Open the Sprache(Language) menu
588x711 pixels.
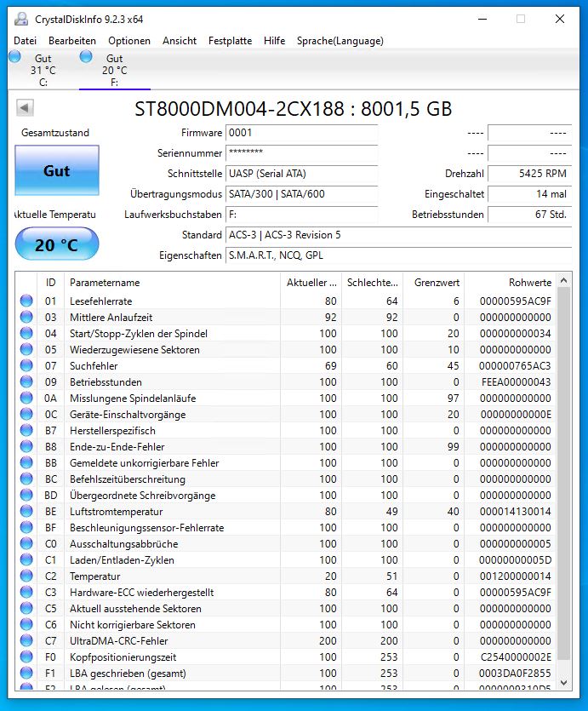coord(340,41)
